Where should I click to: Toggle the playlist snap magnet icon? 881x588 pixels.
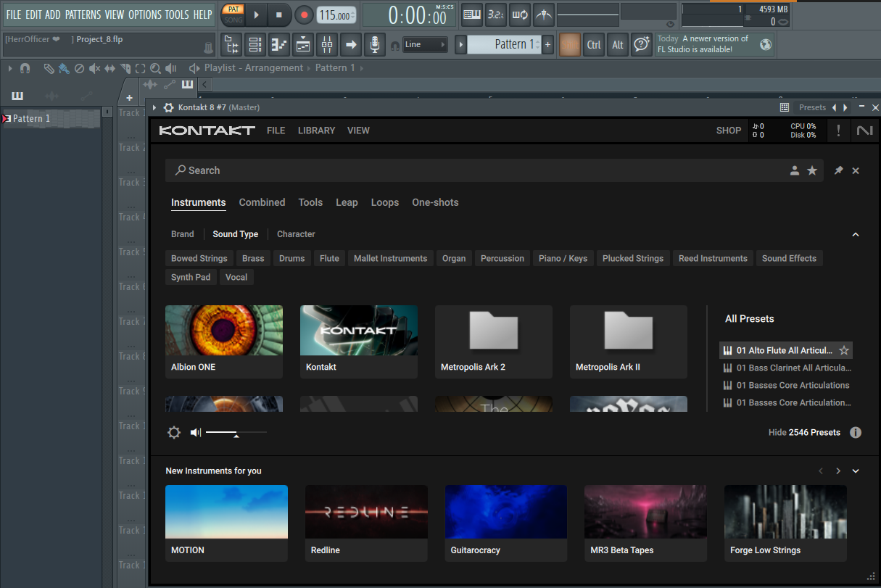tap(25, 68)
